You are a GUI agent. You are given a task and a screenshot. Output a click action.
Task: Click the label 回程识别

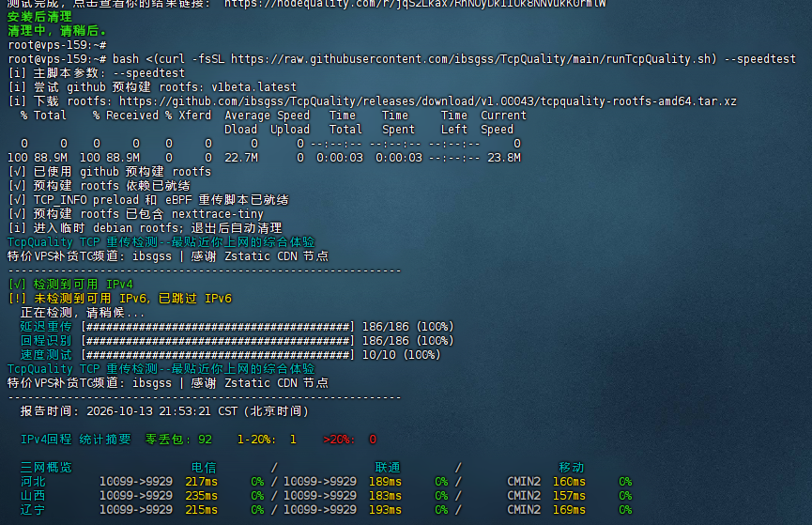click(x=46, y=341)
